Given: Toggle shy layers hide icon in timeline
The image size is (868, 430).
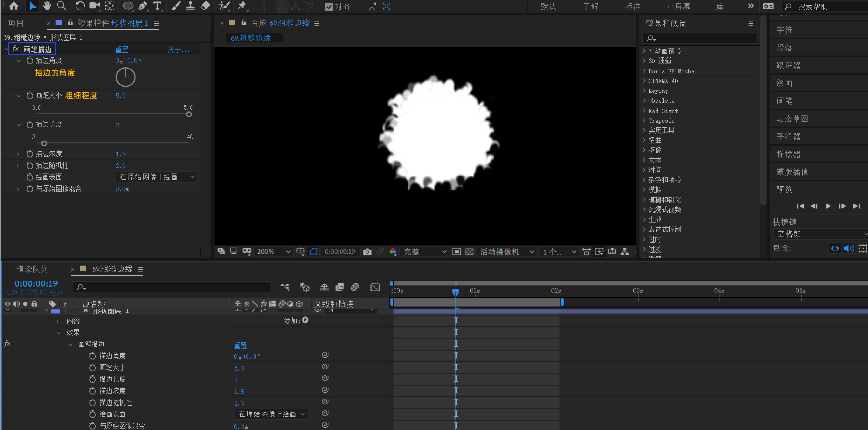Looking at the screenshot, I should click(x=324, y=287).
